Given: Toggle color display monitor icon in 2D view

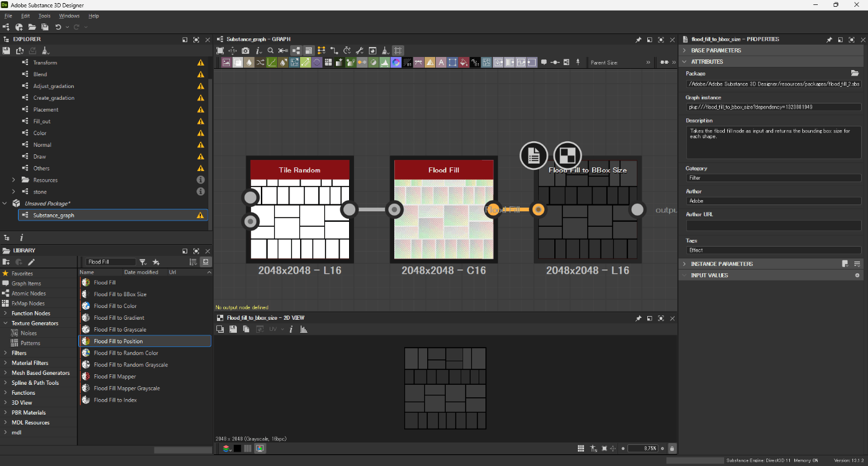Looking at the screenshot, I should pyautogui.click(x=260, y=448).
